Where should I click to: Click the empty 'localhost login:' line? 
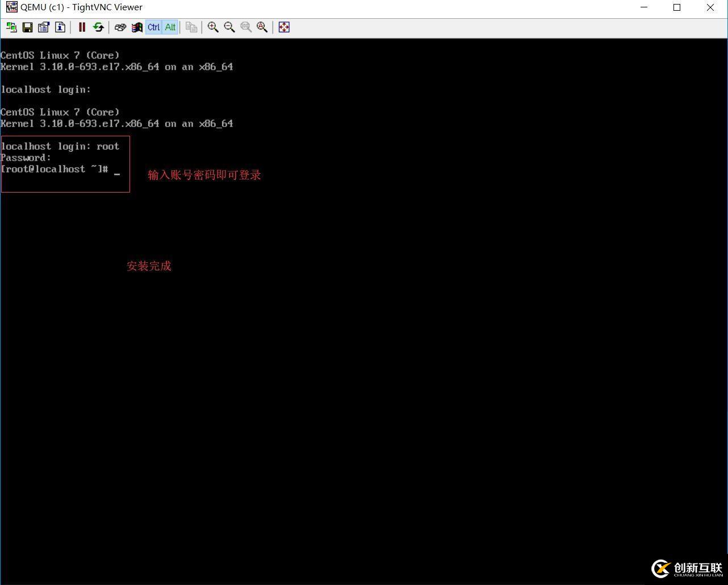(x=46, y=90)
